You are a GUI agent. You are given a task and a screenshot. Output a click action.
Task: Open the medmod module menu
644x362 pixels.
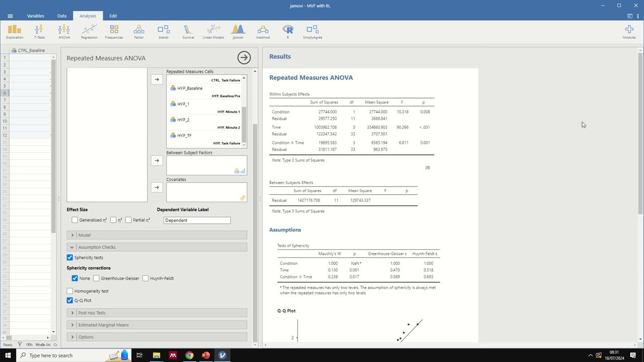[263, 32]
